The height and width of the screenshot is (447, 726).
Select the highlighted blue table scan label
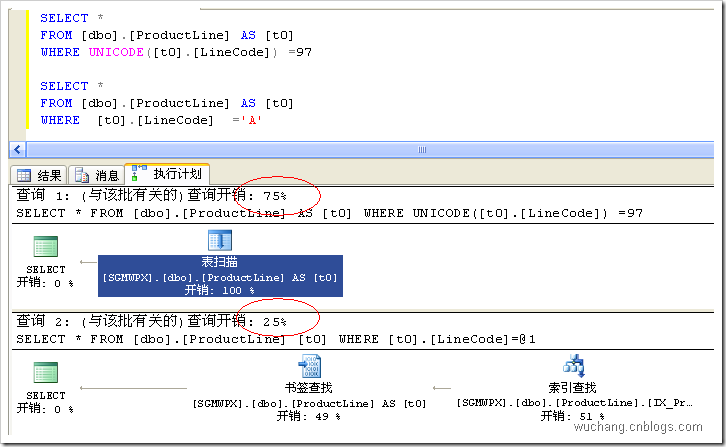tap(219, 276)
